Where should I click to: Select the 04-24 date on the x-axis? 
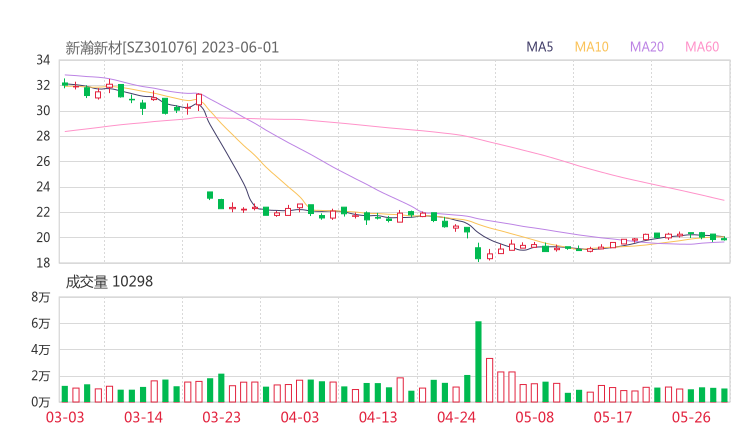455,417
